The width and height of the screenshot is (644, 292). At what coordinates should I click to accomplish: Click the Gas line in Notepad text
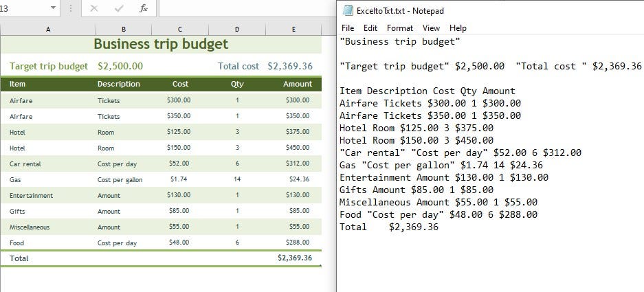441,165
